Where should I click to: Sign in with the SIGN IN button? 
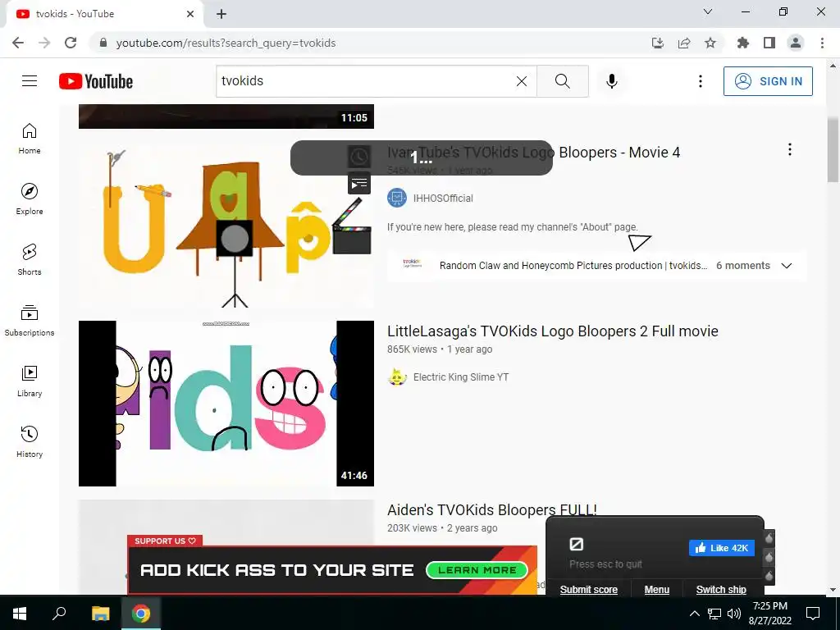(x=768, y=81)
